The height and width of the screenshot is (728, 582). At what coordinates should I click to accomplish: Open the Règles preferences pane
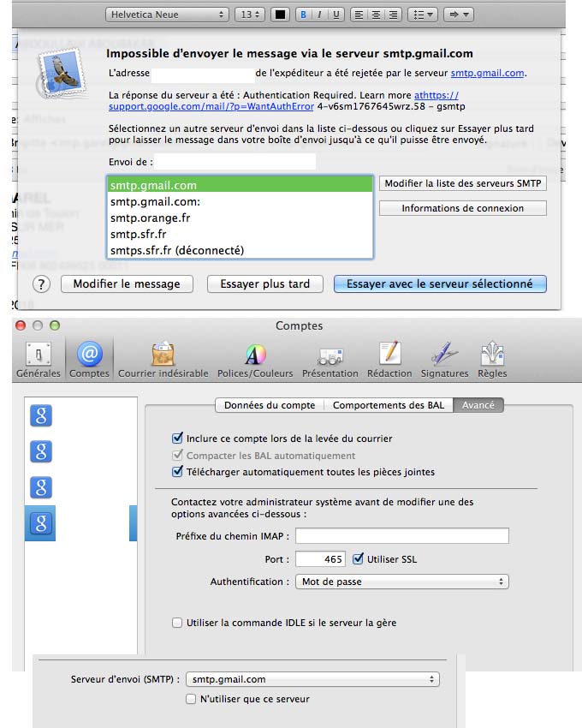[492, 360]
